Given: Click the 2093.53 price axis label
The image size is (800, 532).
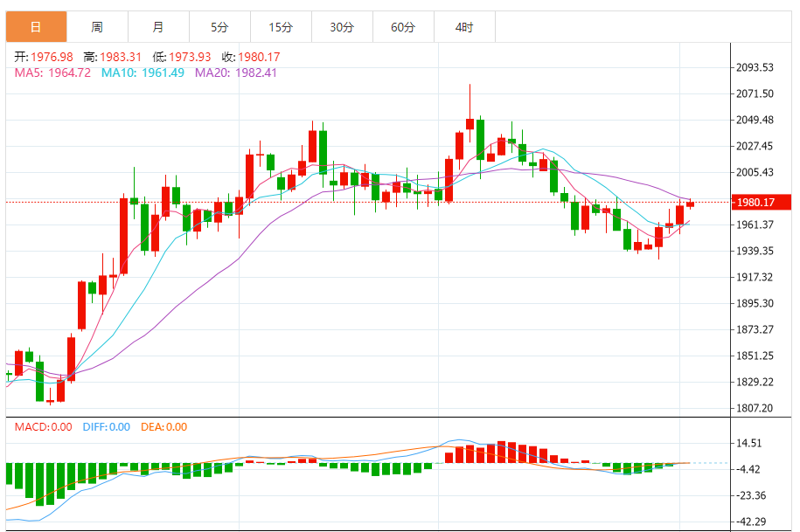Looking at the screenshot, I should point(755,67).
